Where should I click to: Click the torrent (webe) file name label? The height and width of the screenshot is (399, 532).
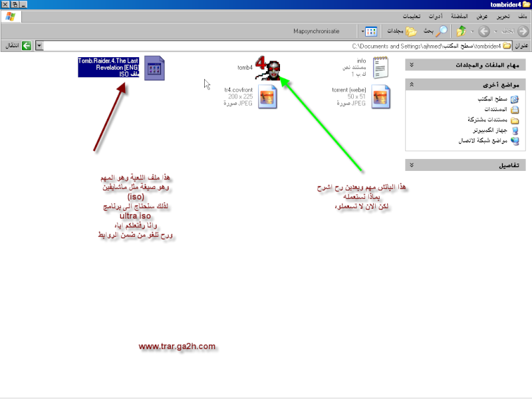(x=348, y=90)
